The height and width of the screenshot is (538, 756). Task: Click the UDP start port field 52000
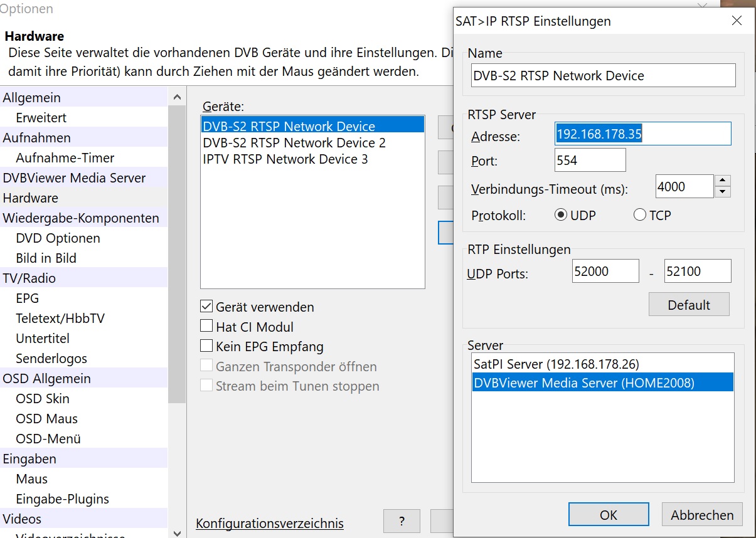605,271
